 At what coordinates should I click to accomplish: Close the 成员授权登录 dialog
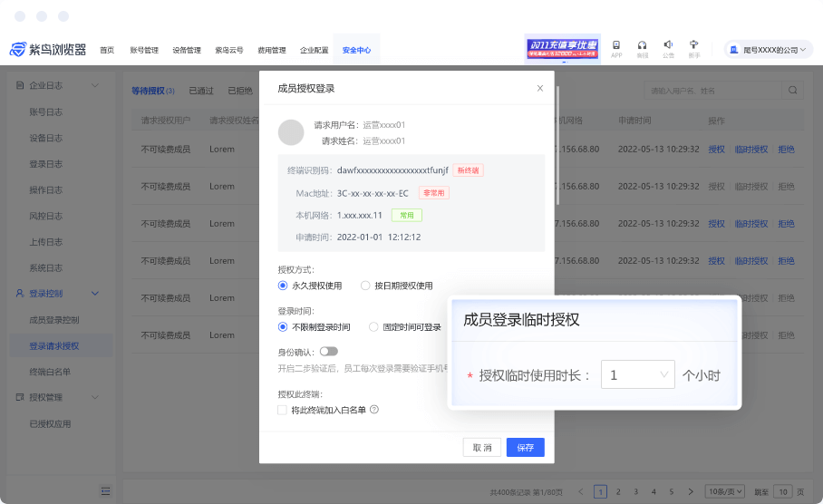pos(540,88)
